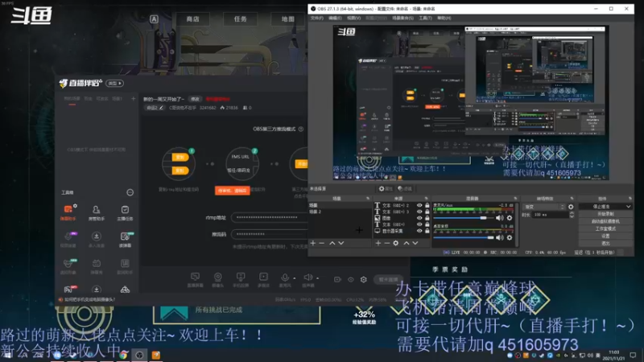Open audio settings gear for mic/Aux channel
The width and height of the screenshot is (644, 362).
510,218
